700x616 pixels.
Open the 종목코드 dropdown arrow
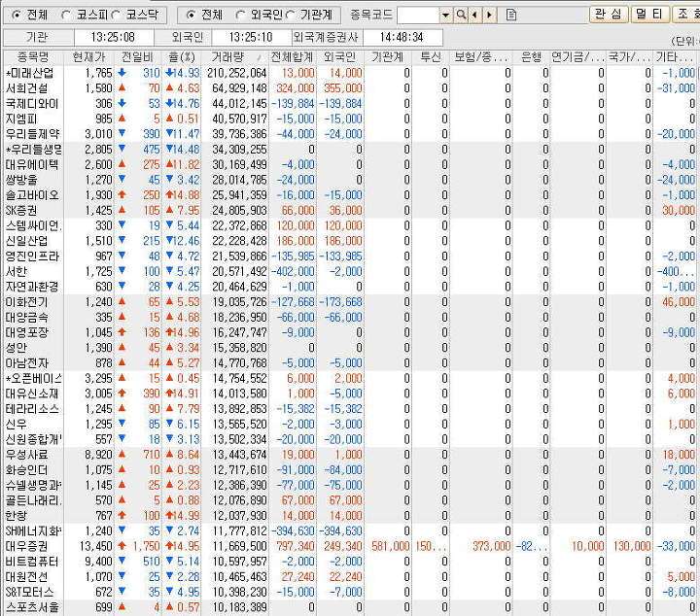click(445, 16)
